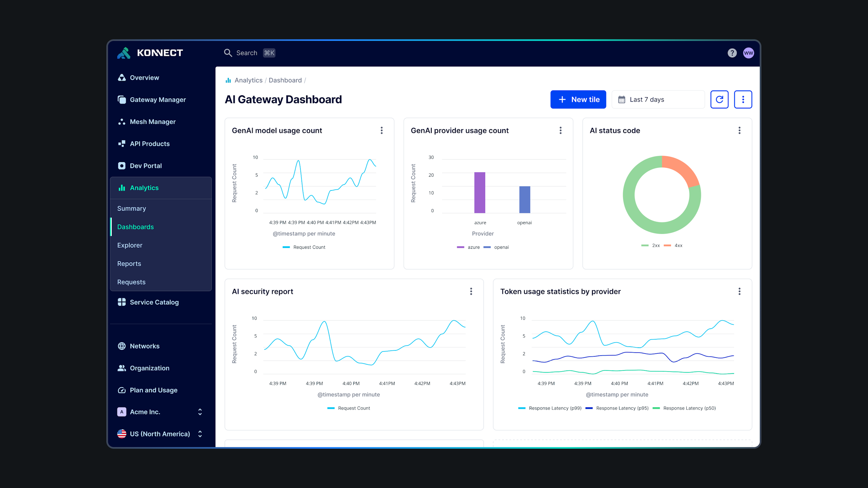Click the purple azure bar in the chart
The height and width of the screenshot is (488, 868).
tap(479, 192)
